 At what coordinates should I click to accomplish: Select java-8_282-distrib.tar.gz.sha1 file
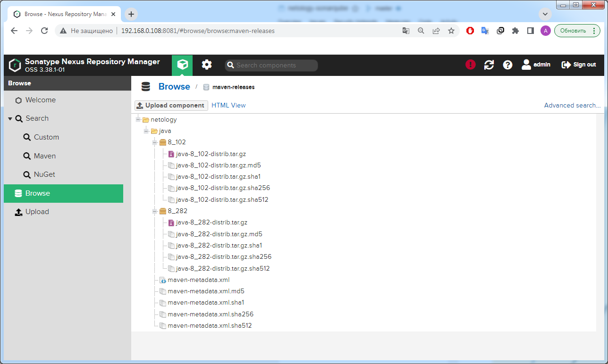(219, 246)
